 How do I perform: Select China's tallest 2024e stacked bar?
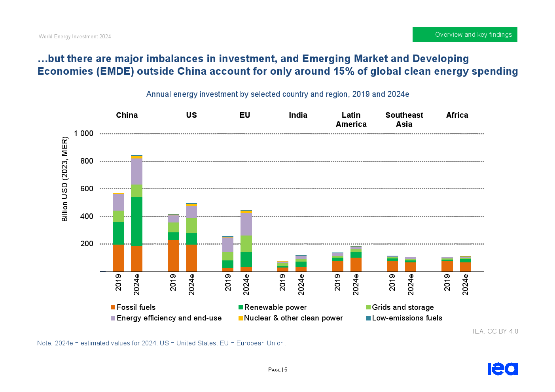tap(137, 213)
